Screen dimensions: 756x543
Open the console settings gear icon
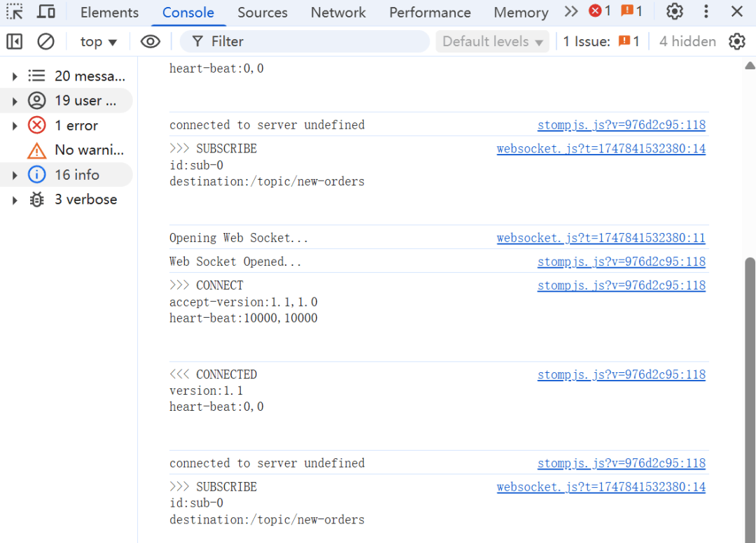pos(736,41)
